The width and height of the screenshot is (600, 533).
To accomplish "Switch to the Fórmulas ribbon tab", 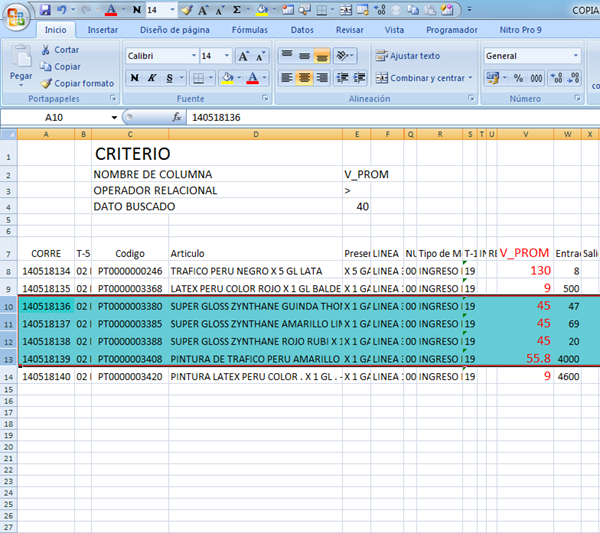I will (249, 30).
